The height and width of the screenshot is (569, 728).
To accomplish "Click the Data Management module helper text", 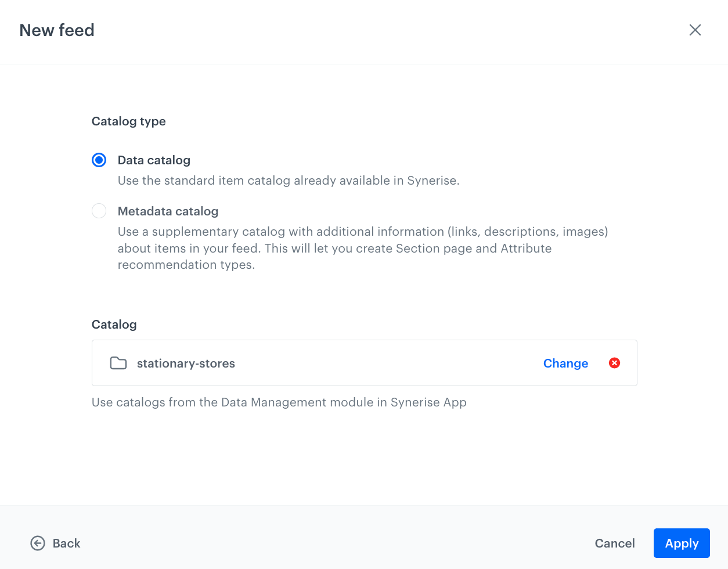I will 279,402.
